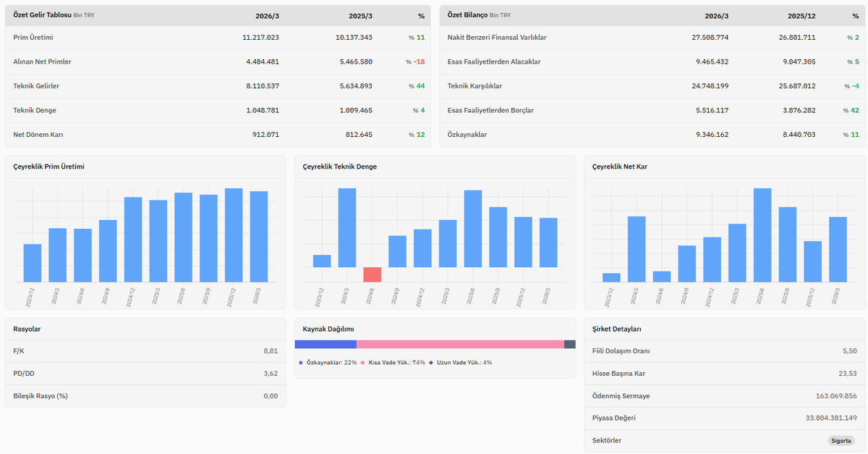This screenshot has width=868, height=454.
Task: Click the Özet Bilanço heading
Action: point(467,15)
